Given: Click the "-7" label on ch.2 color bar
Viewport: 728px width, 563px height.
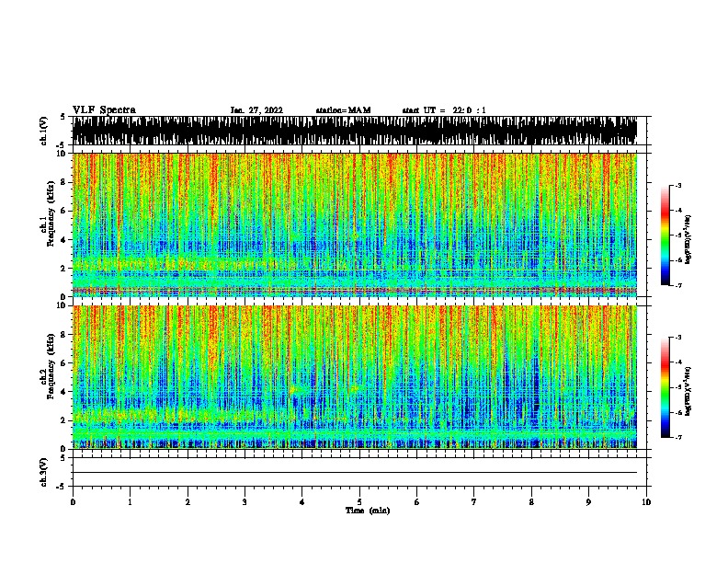Looking at the screenshot, I should coord(677,437).
